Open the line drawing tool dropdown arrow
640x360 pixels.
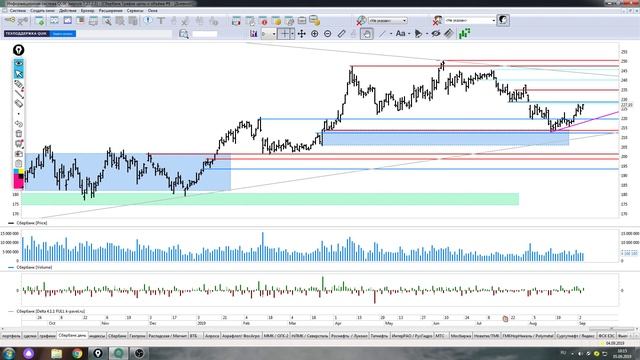pos(391,34)
